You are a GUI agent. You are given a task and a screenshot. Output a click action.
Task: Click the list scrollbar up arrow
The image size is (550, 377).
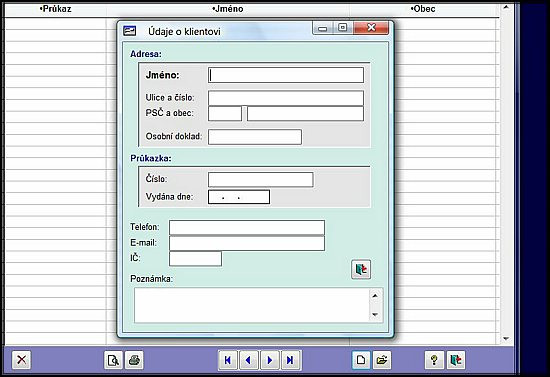coord(506,7)
